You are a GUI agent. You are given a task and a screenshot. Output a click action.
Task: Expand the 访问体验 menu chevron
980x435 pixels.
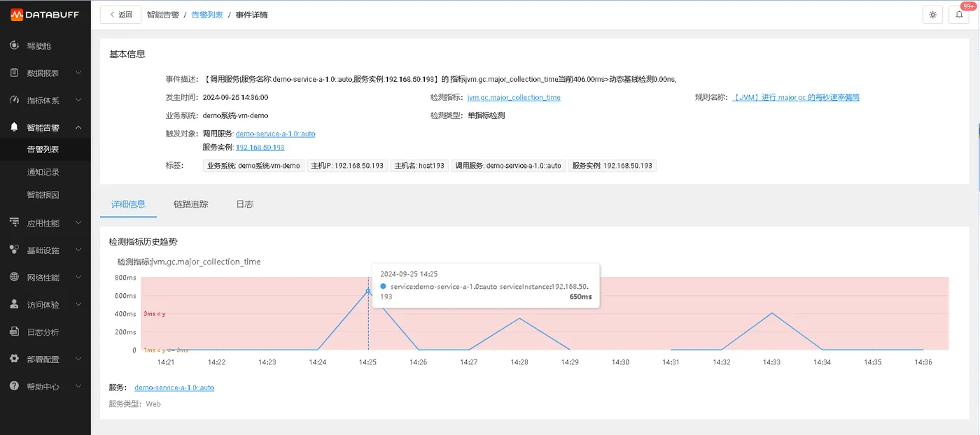[78, 305]
